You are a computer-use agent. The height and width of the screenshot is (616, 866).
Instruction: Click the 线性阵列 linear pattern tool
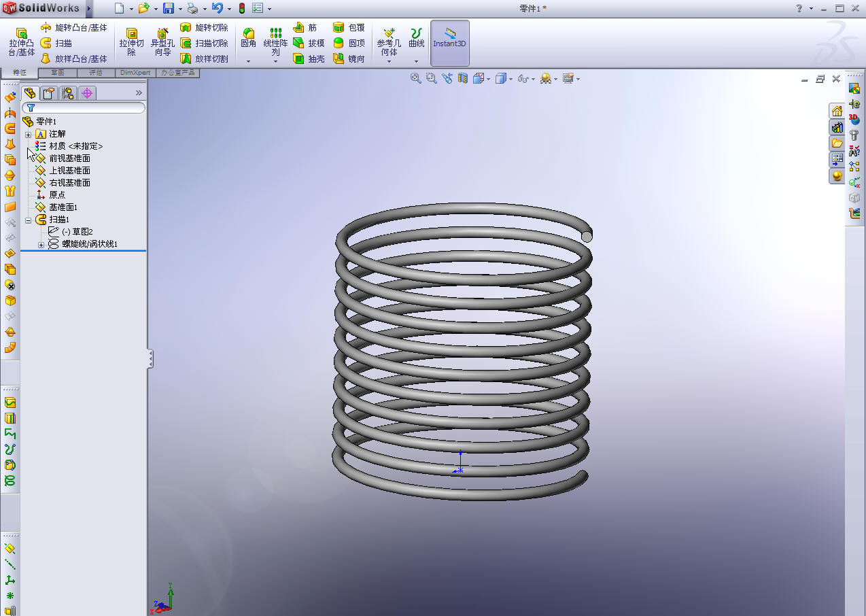coord(276,41)
